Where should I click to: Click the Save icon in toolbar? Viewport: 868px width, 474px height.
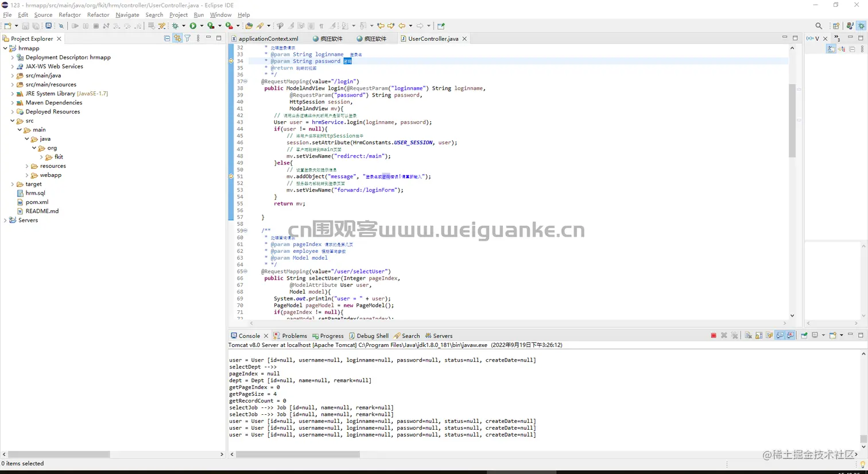[x=26, y=26]
